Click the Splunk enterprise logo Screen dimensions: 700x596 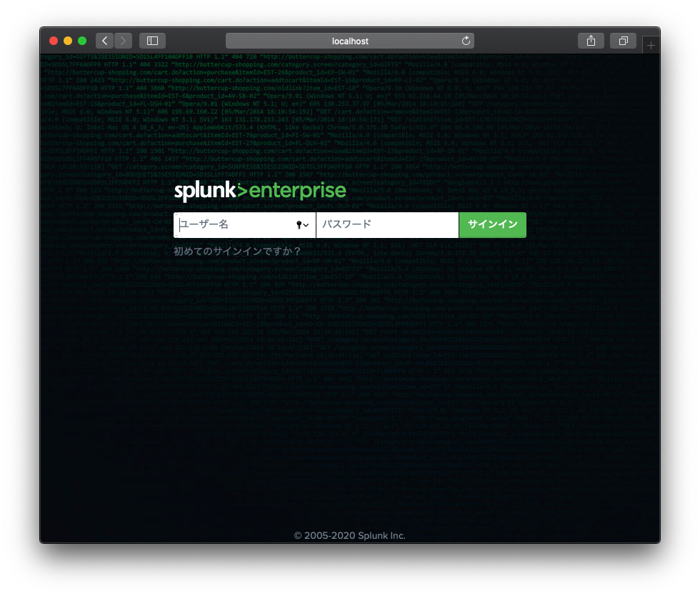coord(260,192)
